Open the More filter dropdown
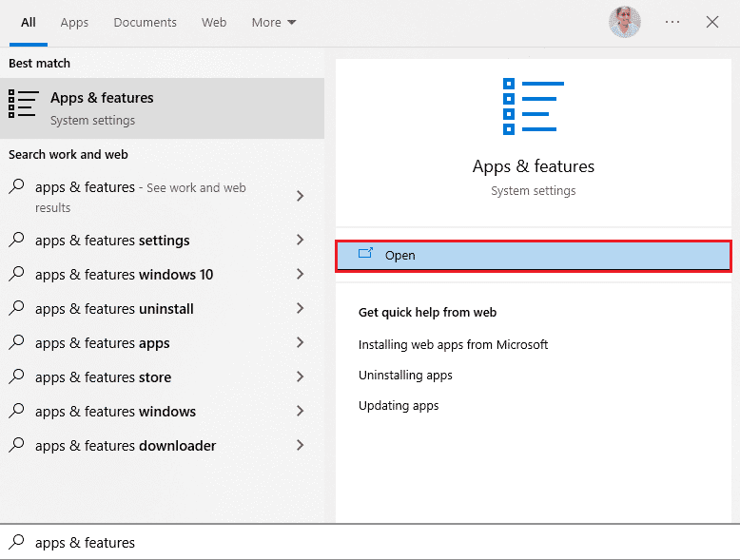Image resolution: width=740 pixels, height=560 pixels. point(274,22)
